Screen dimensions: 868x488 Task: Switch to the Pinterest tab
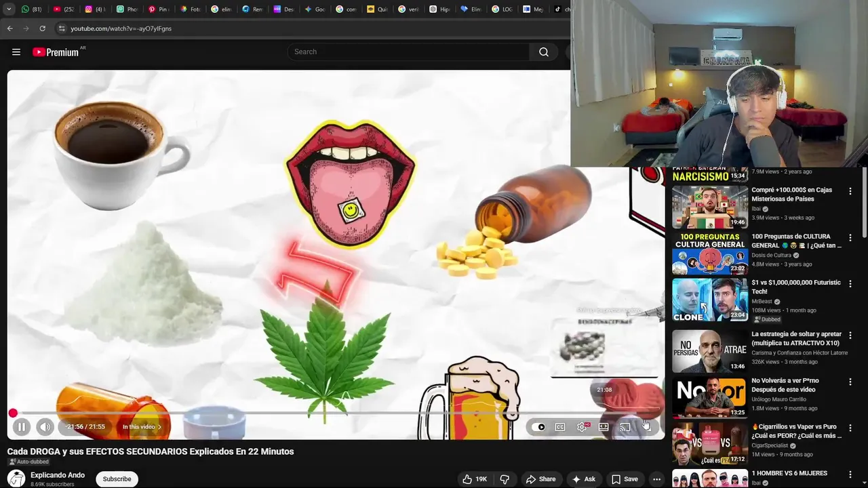[x=157, y=9]
